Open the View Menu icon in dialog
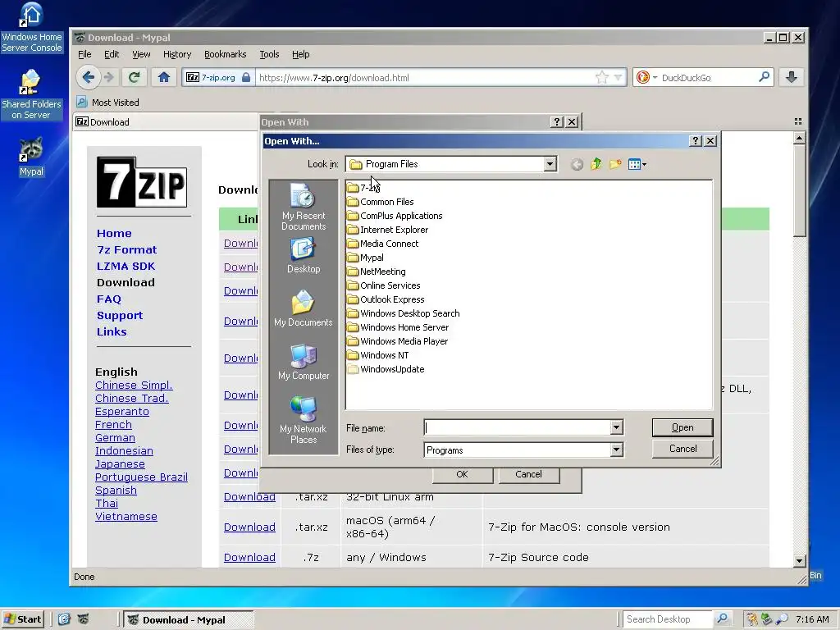This screenshot has height=630, width=840. pos(637,164)
